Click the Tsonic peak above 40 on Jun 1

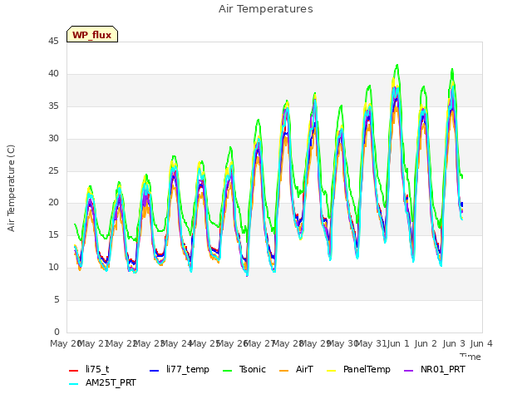point(397,65)
